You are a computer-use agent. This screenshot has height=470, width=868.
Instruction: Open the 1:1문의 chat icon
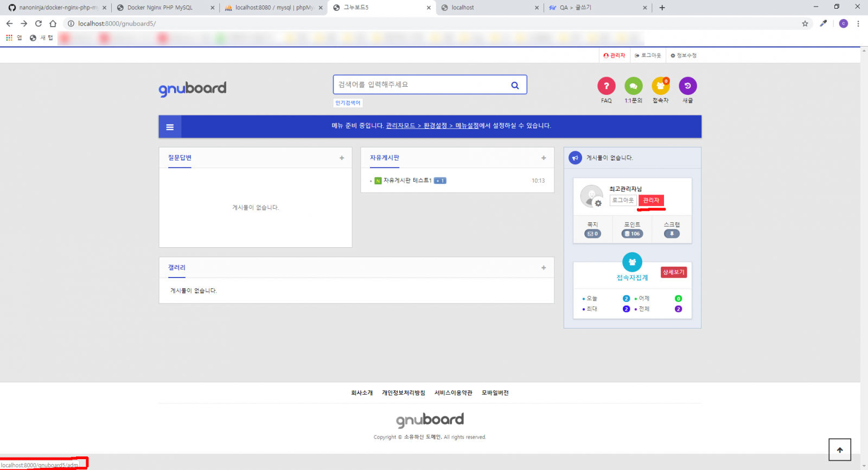[633, 86]
